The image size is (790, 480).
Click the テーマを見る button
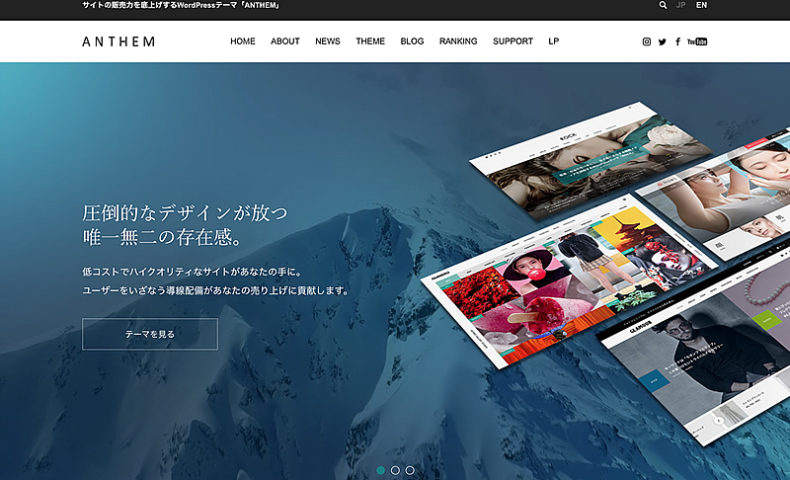point(150,334)
